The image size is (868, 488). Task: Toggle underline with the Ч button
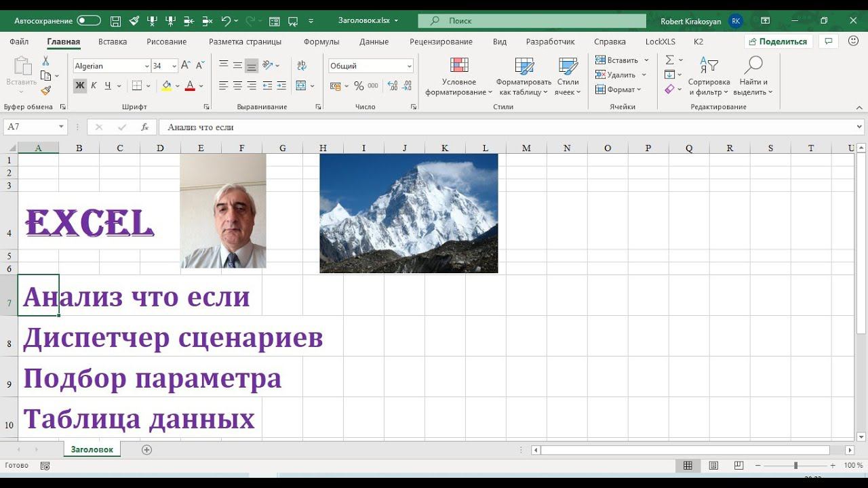click(x=107, y=85)
